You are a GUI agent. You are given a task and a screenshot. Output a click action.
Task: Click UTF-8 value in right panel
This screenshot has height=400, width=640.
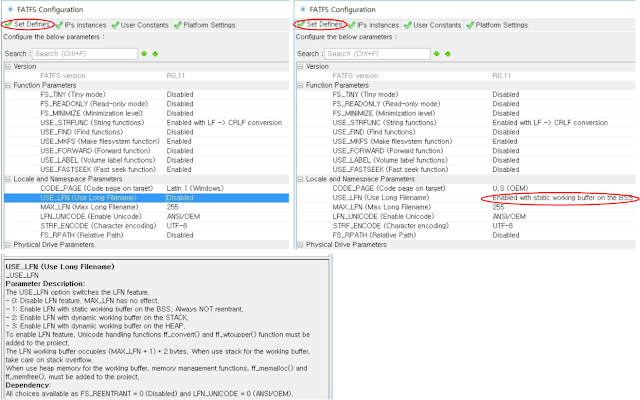coord(503,226)
